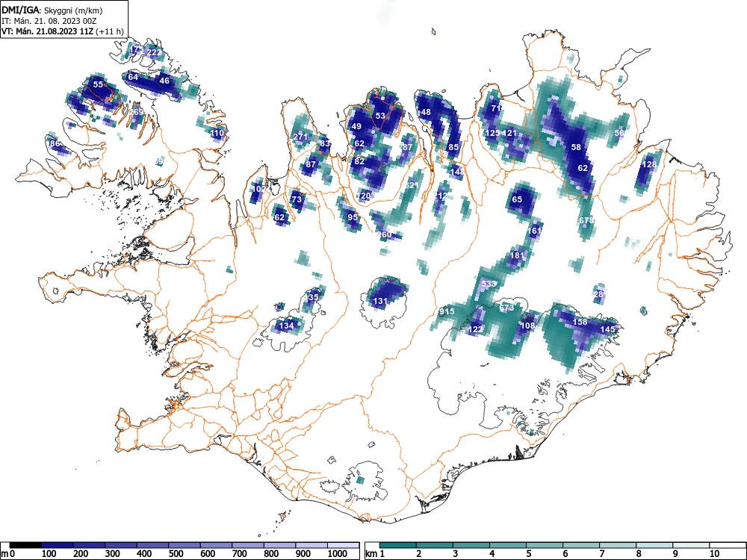Select the 673 visibility value
The width and height of the screenshot is (747, 560).
pyautogui.click(x=506, y=308)
